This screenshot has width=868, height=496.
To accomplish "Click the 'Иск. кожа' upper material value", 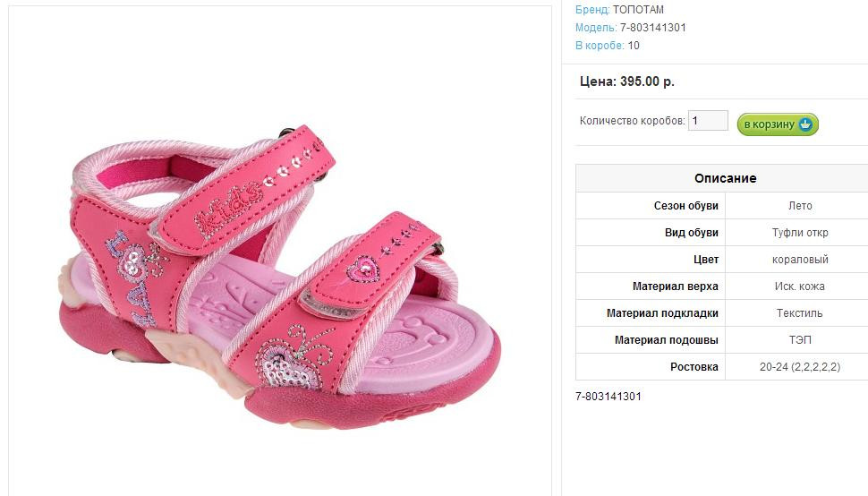I will 800,286.
